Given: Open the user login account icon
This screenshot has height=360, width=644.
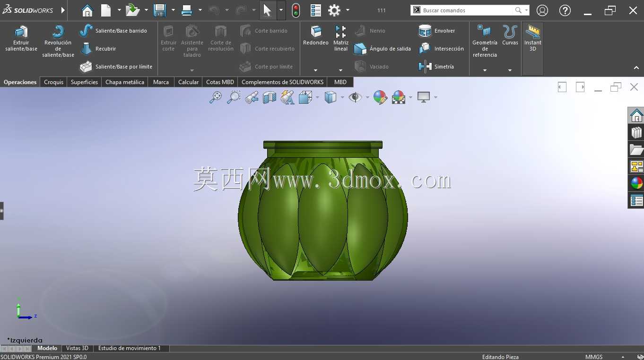Looking at the screenshot, I should (x=542, y=10).
